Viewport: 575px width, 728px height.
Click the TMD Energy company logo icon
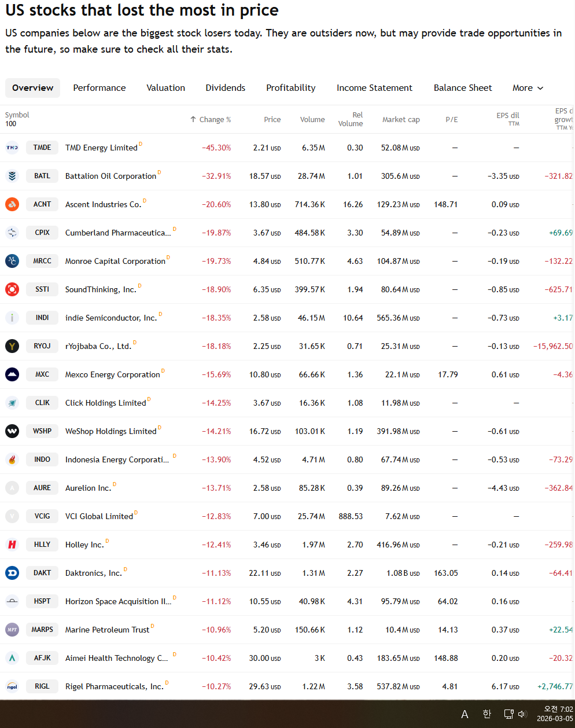coord(12,148)
